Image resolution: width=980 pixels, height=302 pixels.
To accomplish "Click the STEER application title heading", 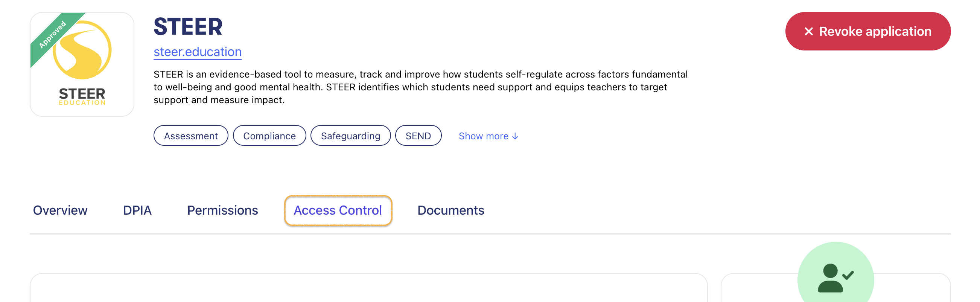I will pyautogui.click(x=188, y=27).
